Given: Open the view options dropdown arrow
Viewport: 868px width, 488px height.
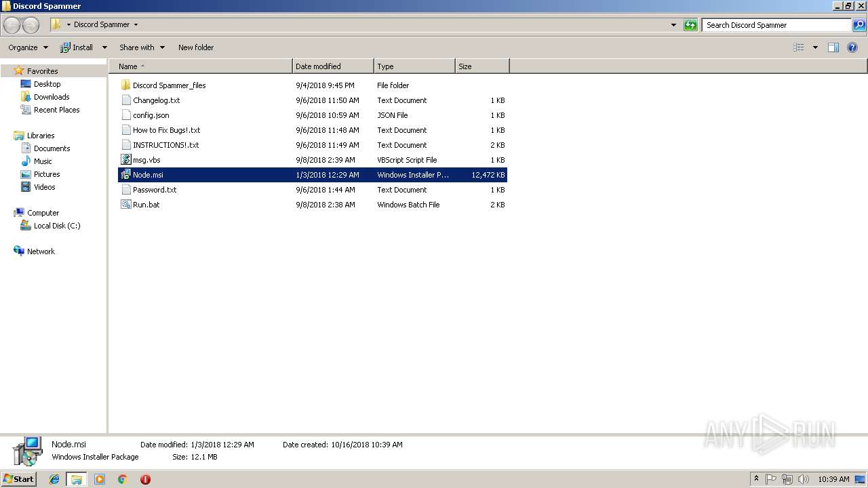Looking at the screenshot, I should click(815, 47).
